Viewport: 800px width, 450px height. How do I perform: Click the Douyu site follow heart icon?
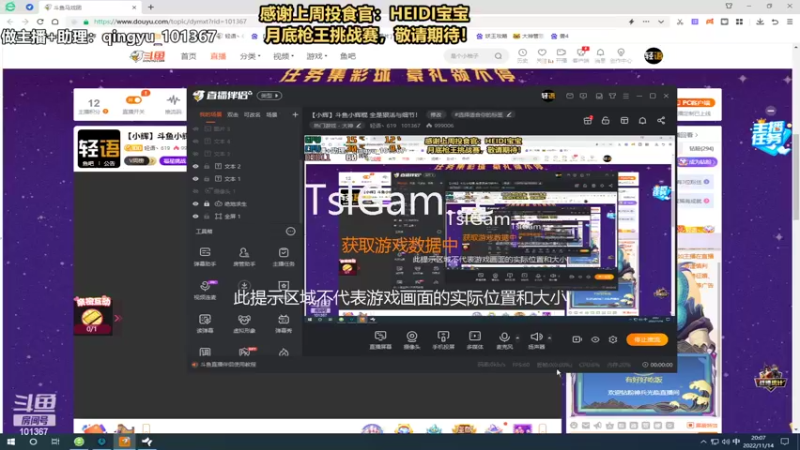[542, 55]
